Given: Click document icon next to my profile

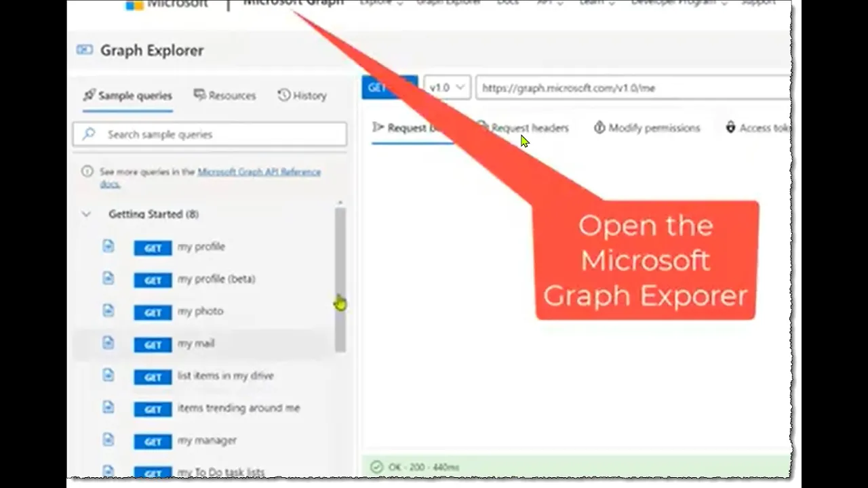Looking at the screenshot, I should 108,246.
